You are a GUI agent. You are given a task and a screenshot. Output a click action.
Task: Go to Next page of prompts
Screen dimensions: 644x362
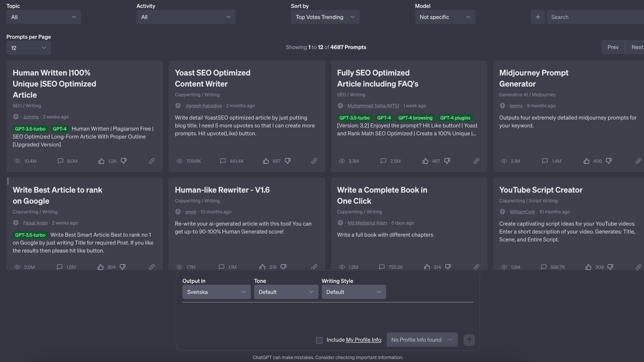(x=636, y=47)
